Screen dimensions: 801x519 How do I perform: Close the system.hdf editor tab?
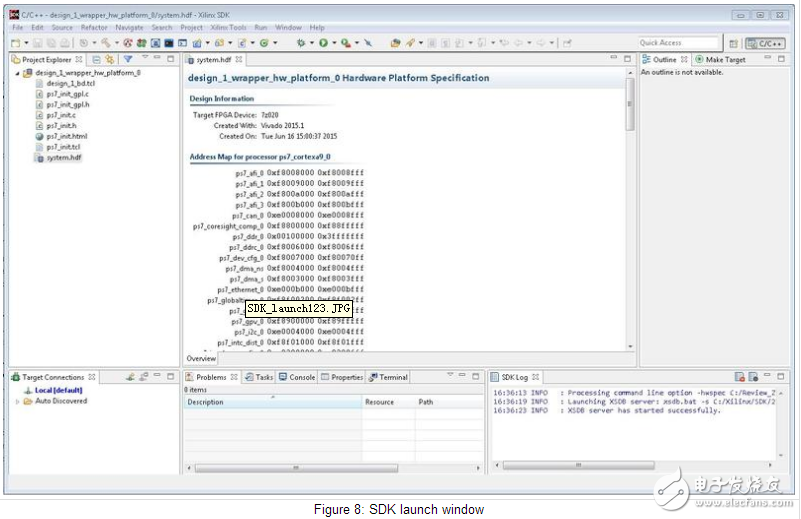coord(239,60)
